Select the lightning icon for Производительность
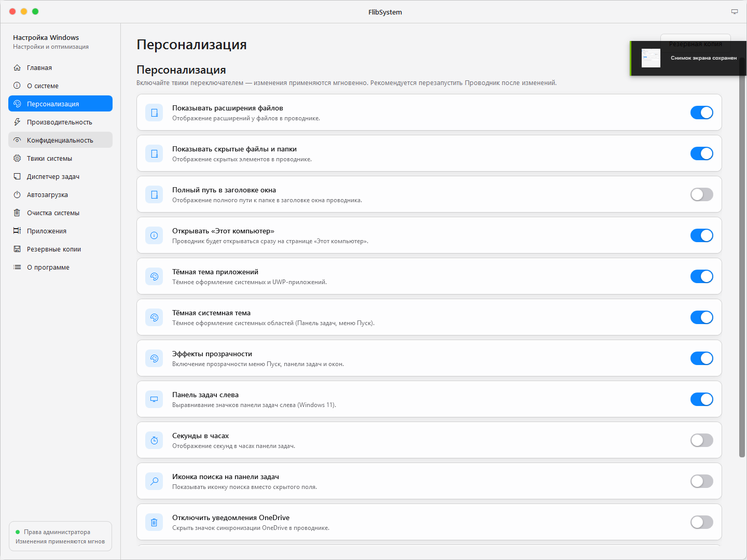Image resolution: width=747 pixels, height=560 pixels. tap(17, 122)
